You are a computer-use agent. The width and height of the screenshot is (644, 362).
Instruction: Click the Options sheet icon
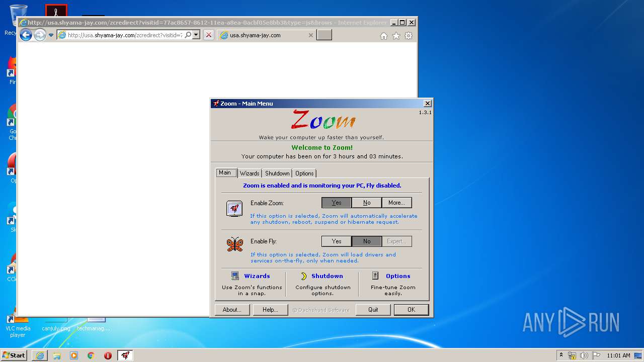375,275
